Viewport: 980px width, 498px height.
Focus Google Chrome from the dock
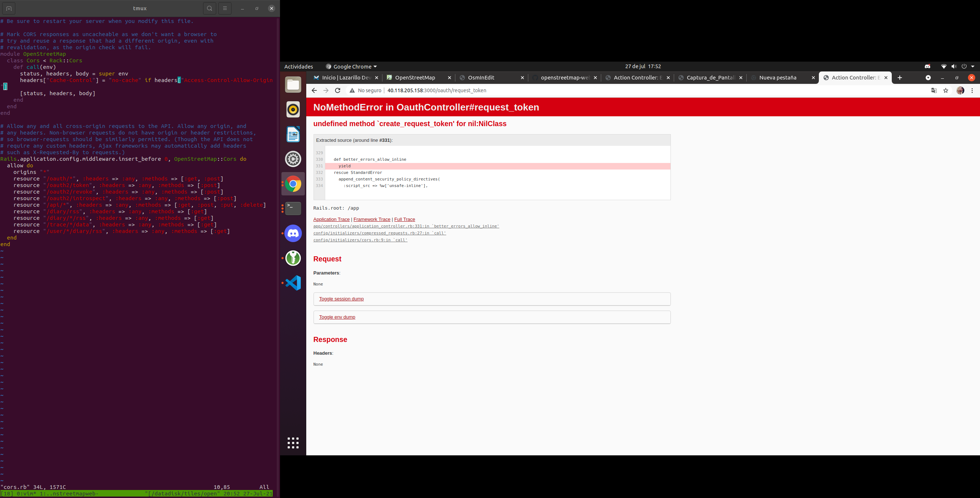pyautogui.click(x=293, y=184)
